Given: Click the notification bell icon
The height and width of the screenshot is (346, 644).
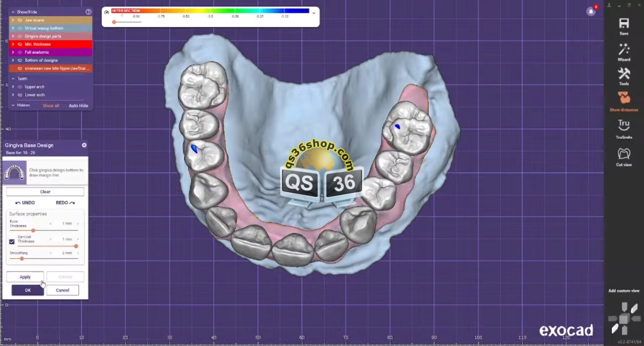Looking at the screenshot, I should click(x=591, y=11).
